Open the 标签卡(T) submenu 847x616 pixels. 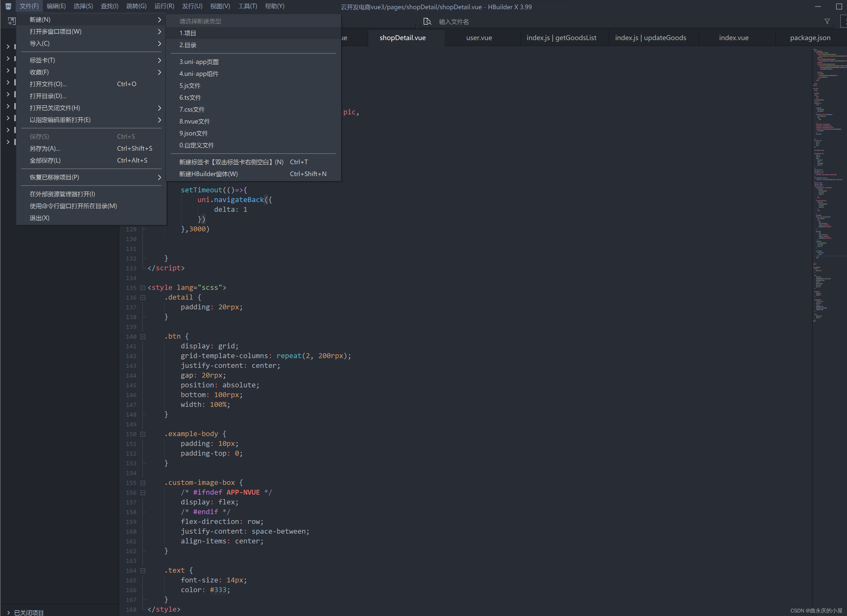91,60
